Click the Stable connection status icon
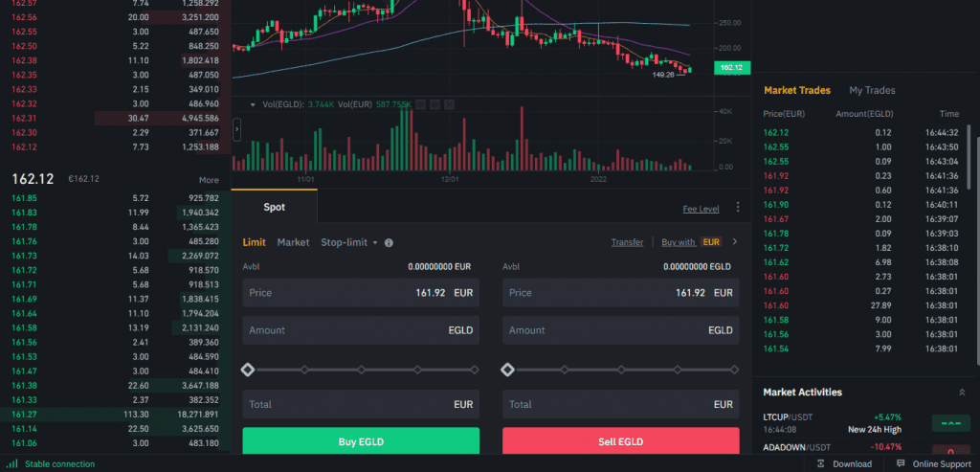This screenshot has height=472, width=980. point(10,464)
